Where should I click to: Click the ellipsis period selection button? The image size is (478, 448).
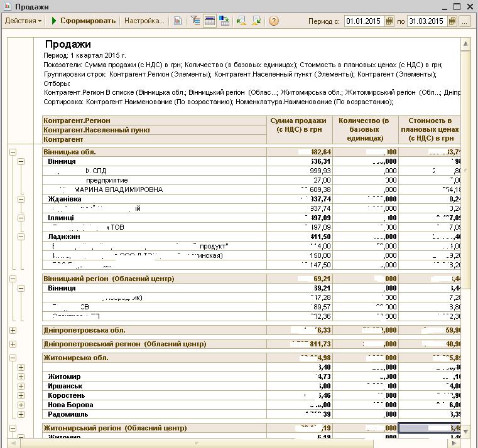pyautogui.click(x=464, y=21)
